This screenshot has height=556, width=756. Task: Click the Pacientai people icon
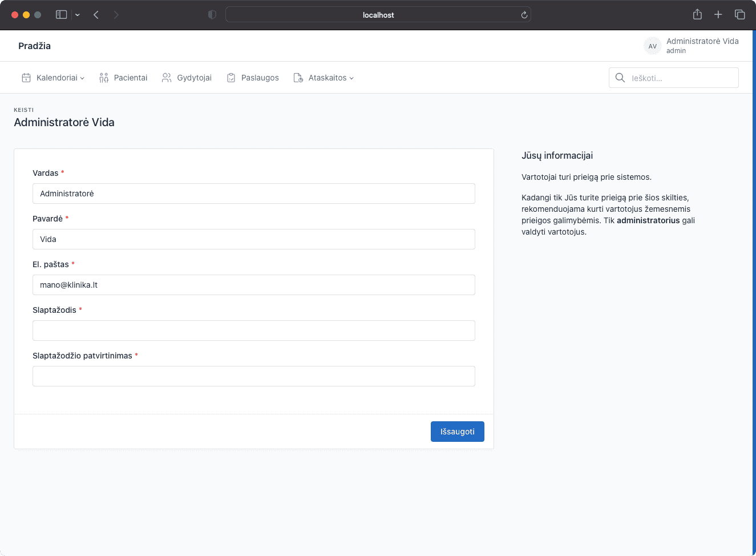point(104,78)
